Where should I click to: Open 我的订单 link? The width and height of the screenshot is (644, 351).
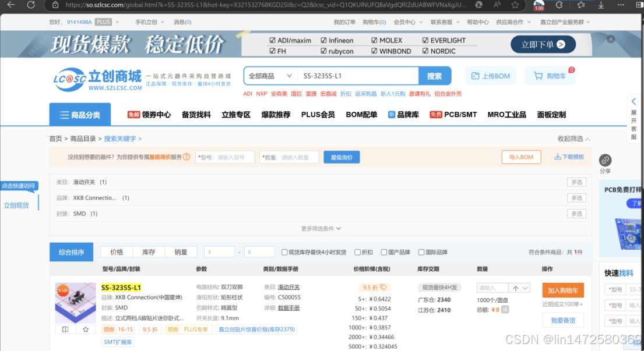pyautogui.click(x=344, y=22)
